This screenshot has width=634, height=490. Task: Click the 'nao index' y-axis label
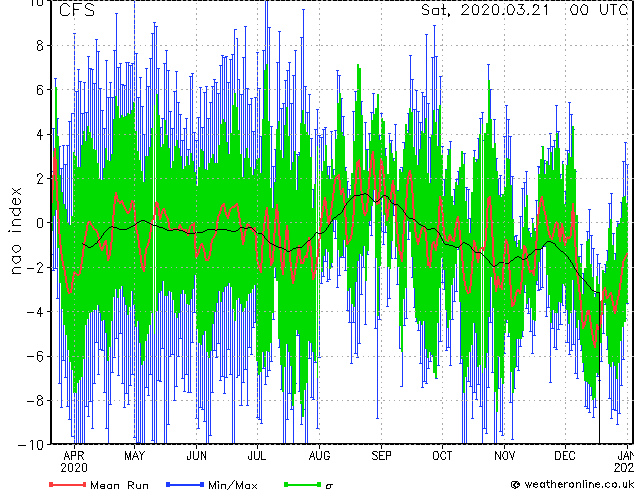click(x=15, y=231)
